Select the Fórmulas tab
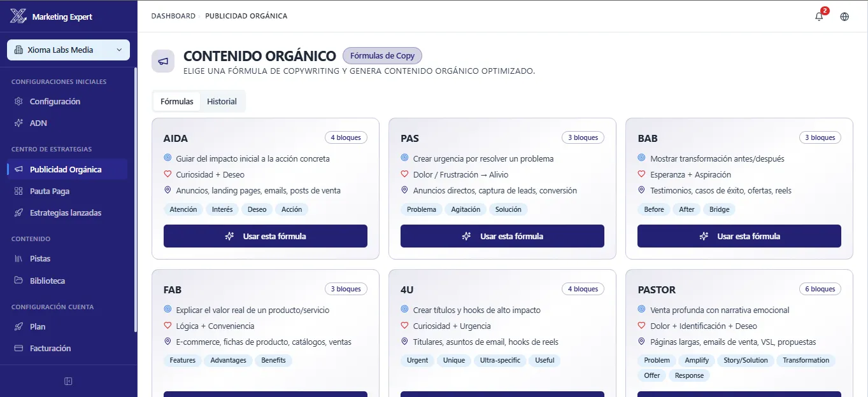The height and width of the screenshot is (397, 868). 176,101
